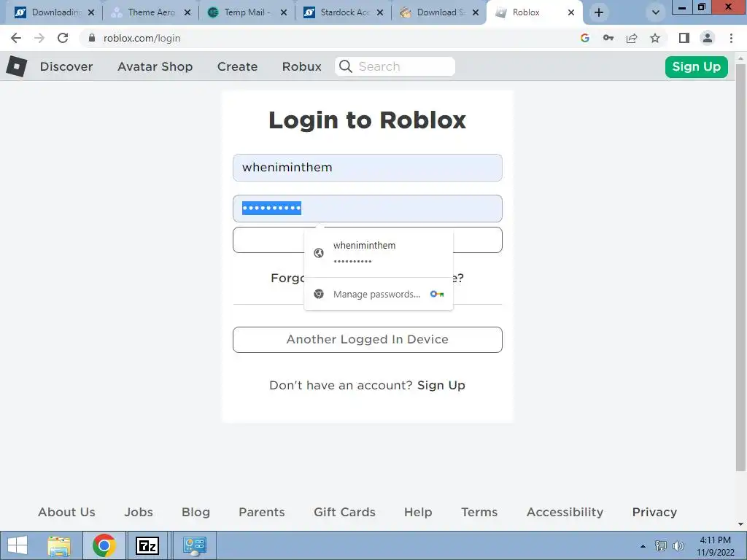Open the Gift Cards footer link

(x=344, y=512)
